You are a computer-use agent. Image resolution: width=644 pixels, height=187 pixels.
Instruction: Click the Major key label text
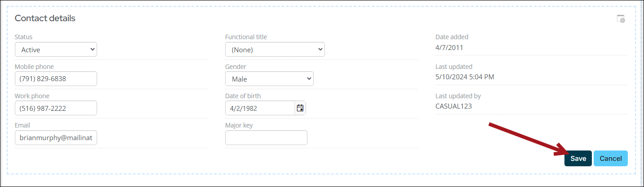239,125
